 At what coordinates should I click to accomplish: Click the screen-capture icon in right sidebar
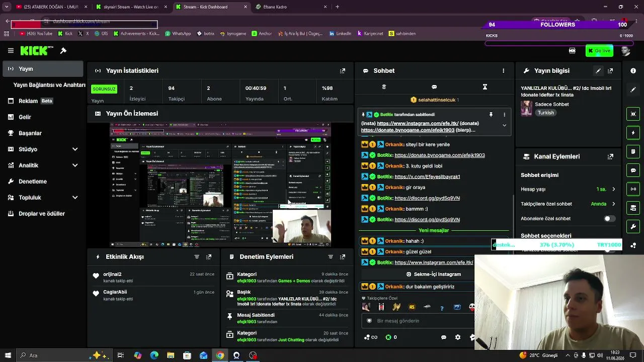click(633, 114)
